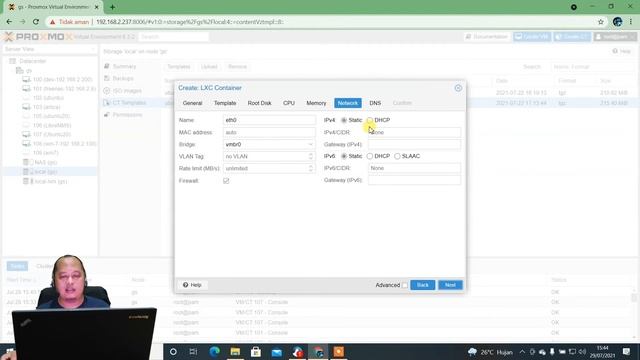Viewport: 640px width, 360px height.
Task: Click the Rate limit unlimited field
Action: 265,168
